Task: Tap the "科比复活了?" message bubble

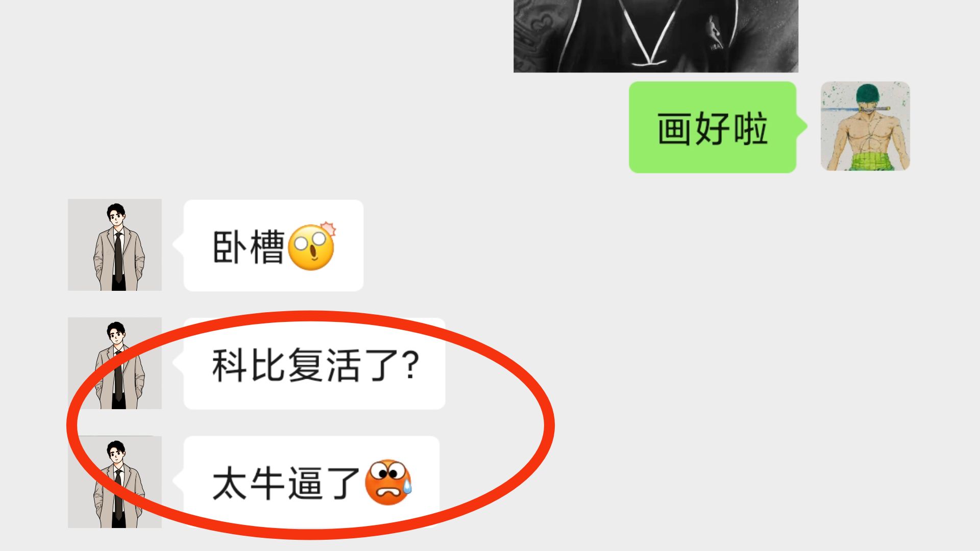Action: [x=314, y=364]
